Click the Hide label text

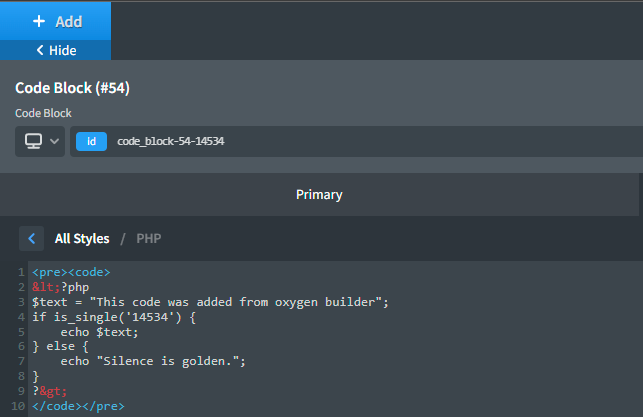[63, 50]
